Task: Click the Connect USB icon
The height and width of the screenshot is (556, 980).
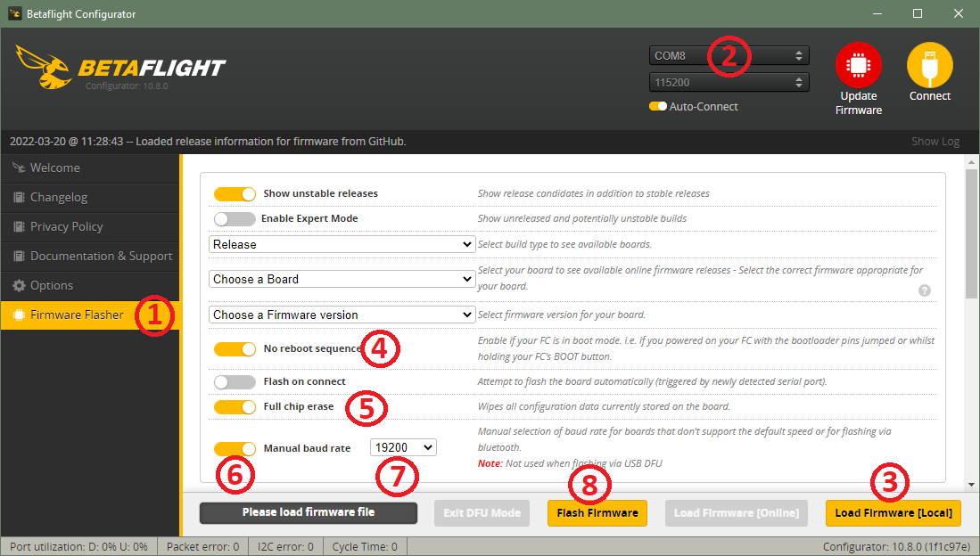Action: 929,65
